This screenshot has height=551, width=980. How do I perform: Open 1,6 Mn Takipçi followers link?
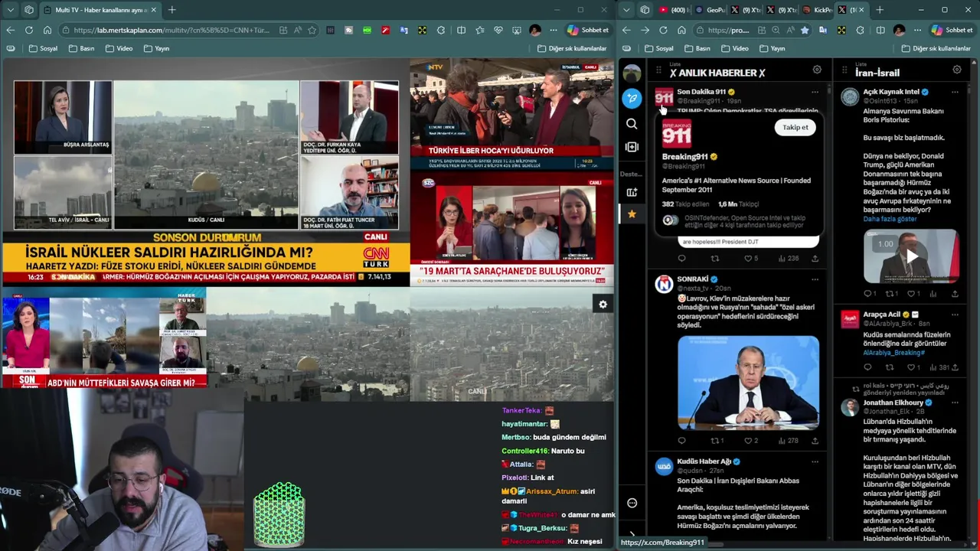click(738, 204)
